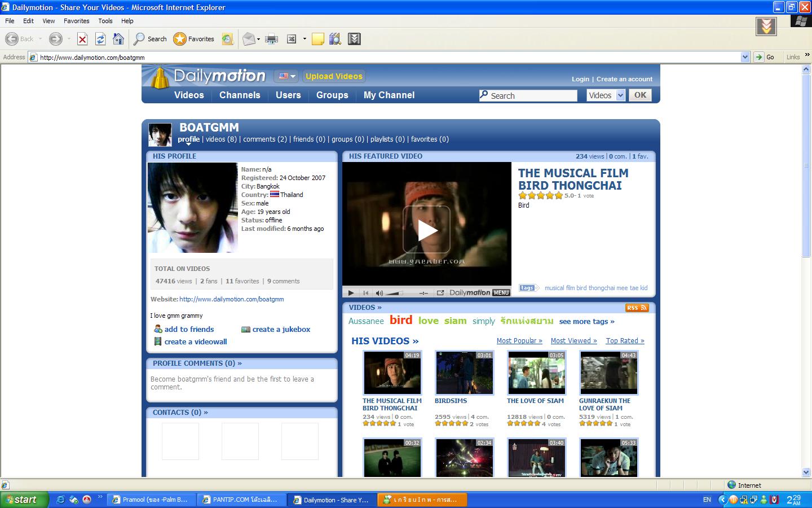Screen dimensions: 812x508
Task: Open BIRDSIMS video thumbnail
Action: pyautogui.click(x=464, y=373)
